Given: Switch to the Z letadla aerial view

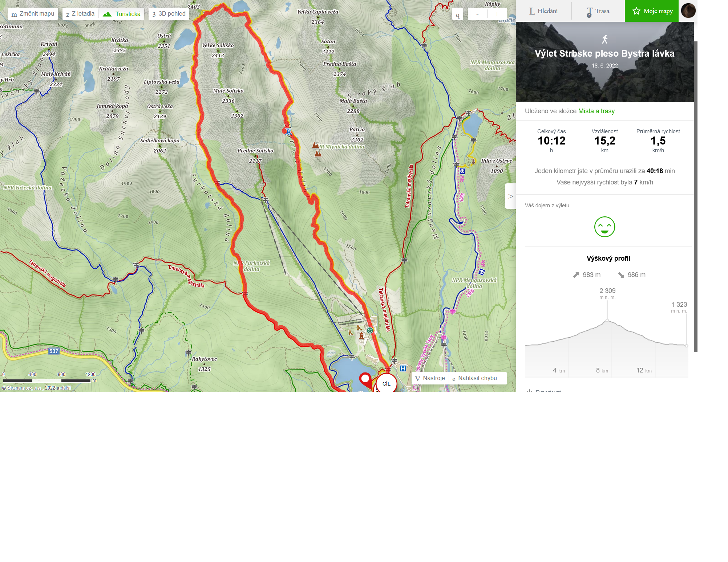Looking at the screenshot, I should [80, 14].
